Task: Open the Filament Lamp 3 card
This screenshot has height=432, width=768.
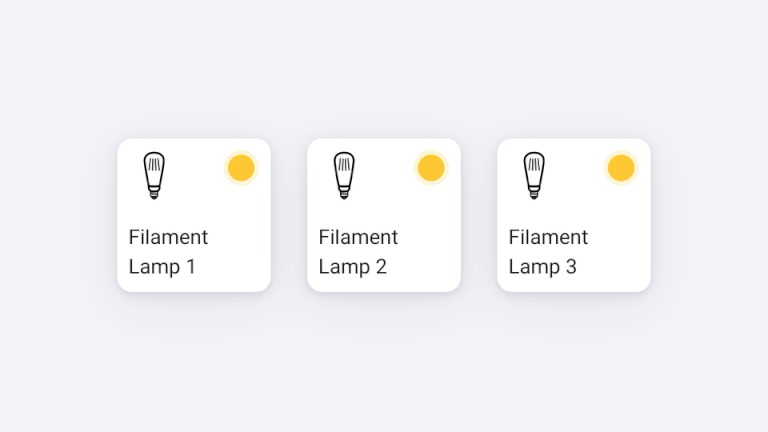Action: pyautogui.click(x=574, y=215)
